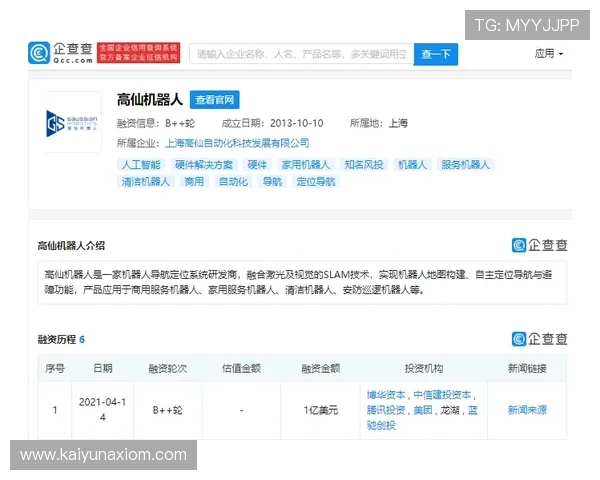
Task: Click 高仙机器人 company title
Action: pyautogui.click(x=150, y=100)
